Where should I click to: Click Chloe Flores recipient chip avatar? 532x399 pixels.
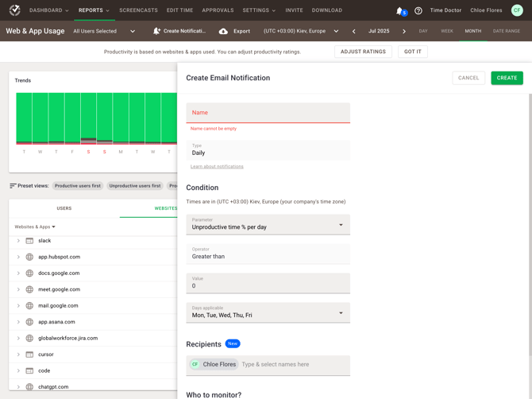click(195, 364)
